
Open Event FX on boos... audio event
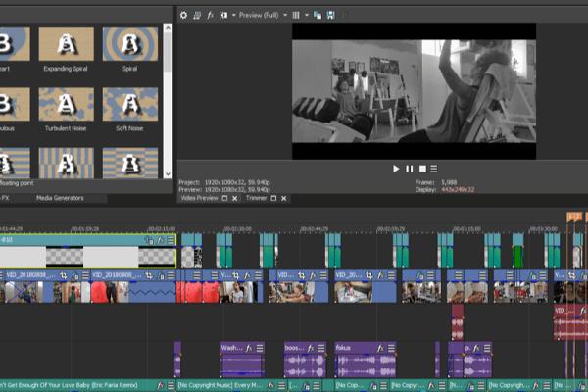click(311, 349)
